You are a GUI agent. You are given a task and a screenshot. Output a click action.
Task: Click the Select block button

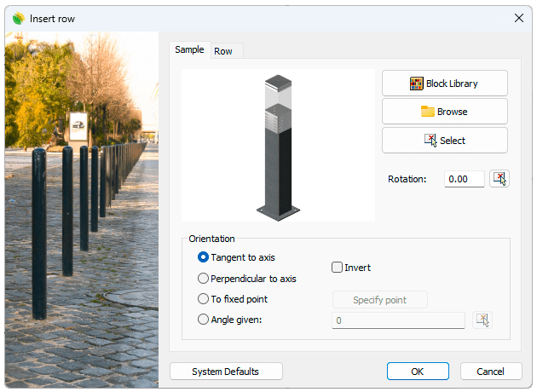444,141
